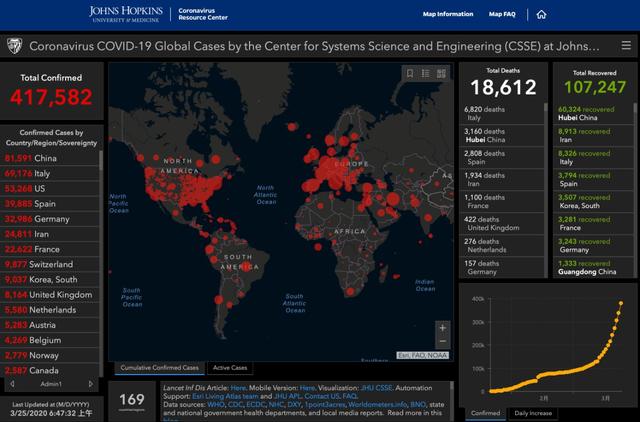Open the map bookmarks icon
Screen dimensions: 640x422
click(410, 73)
